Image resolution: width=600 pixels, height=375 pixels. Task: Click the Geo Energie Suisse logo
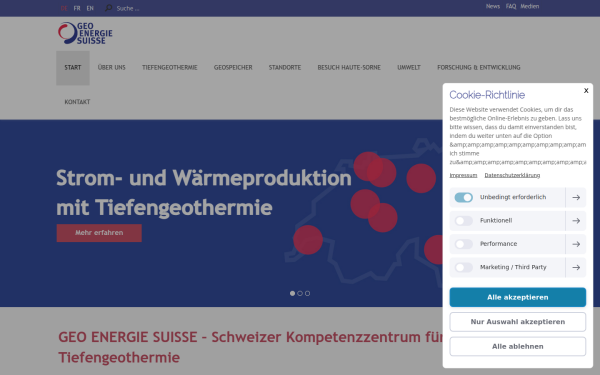point(85,33)
